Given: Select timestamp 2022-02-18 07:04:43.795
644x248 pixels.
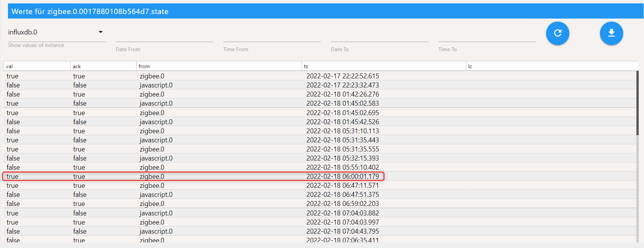Looking at the screenshot, I should 342,231.
